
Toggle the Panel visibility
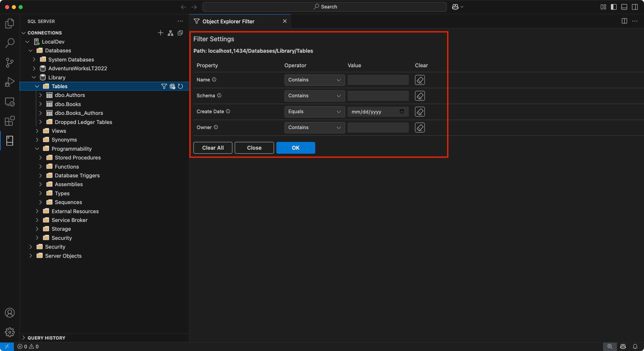click(x=624, y=7)
